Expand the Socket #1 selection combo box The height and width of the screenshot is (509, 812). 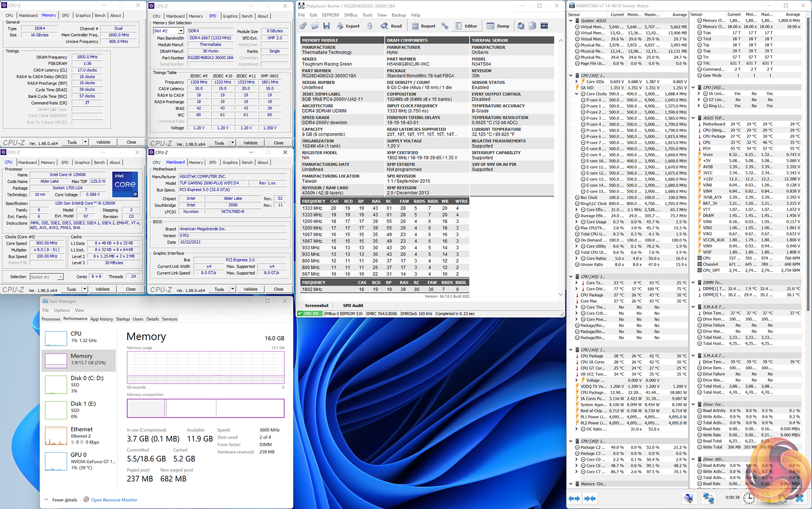[x=60, y=277]
